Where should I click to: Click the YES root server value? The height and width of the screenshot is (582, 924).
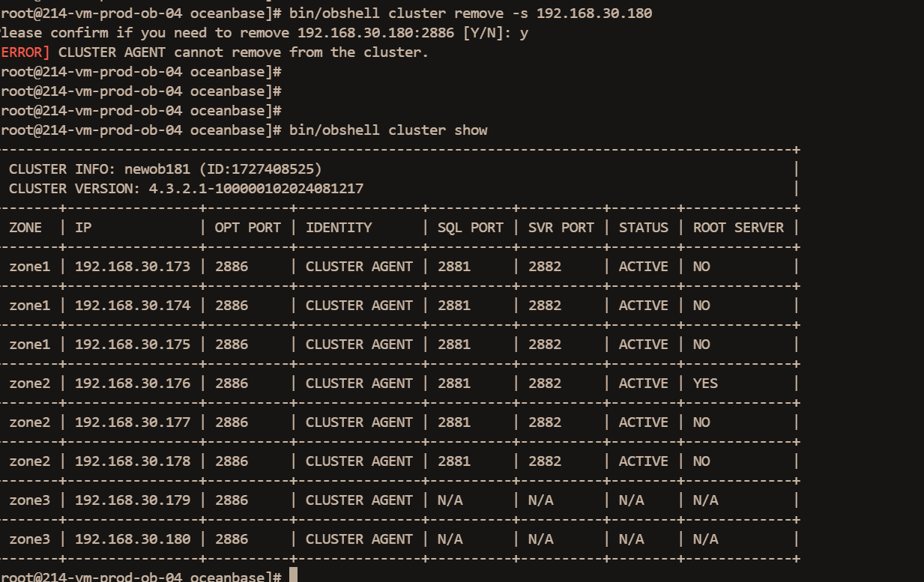(x=705, y=383)
